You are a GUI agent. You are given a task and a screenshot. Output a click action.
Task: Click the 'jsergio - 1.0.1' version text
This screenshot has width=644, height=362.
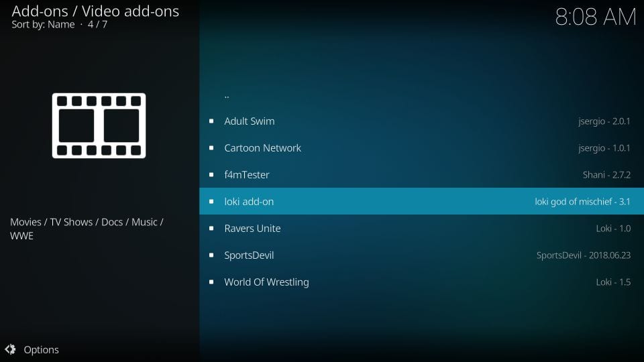pos(604,148)
